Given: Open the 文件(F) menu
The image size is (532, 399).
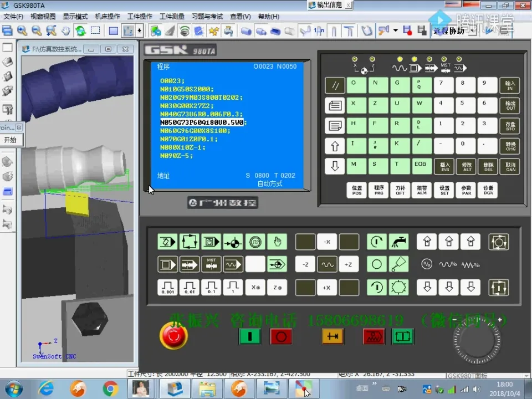Looking at the screenshot, I should point(13,17).
